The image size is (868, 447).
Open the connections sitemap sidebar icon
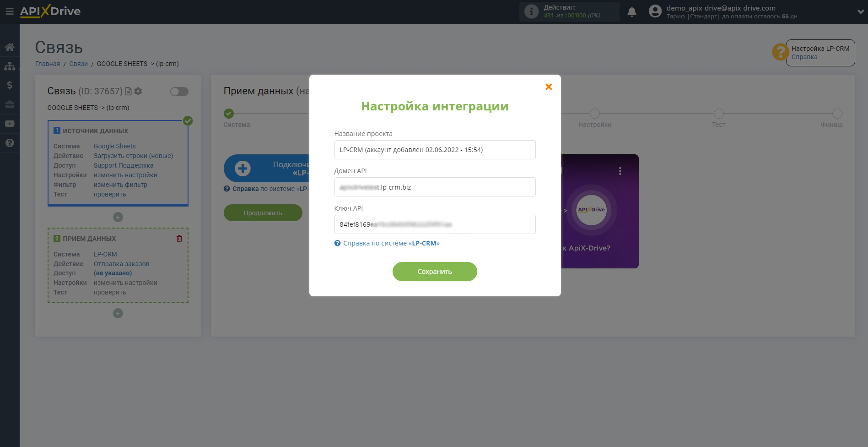(x=10, y=66)
